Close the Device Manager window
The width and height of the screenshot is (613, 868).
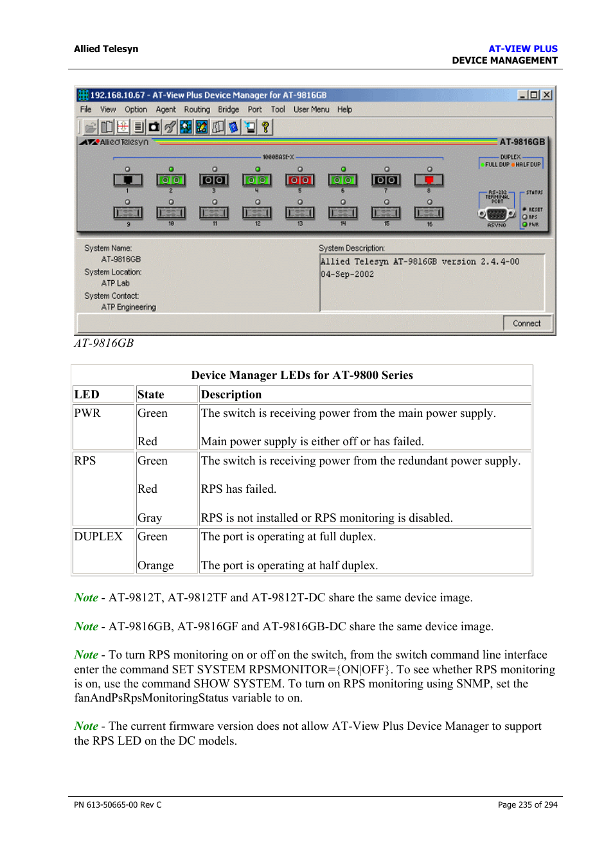tap(547, 95)
